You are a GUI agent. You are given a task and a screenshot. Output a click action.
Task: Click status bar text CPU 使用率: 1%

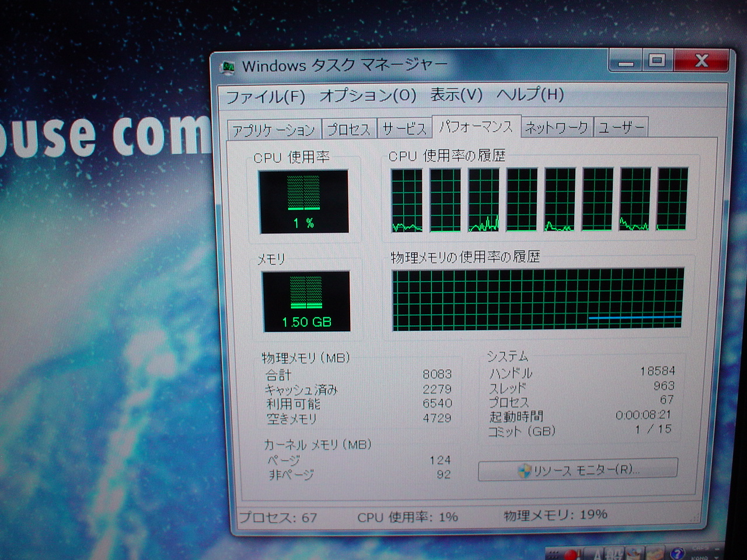pos(407,517)
